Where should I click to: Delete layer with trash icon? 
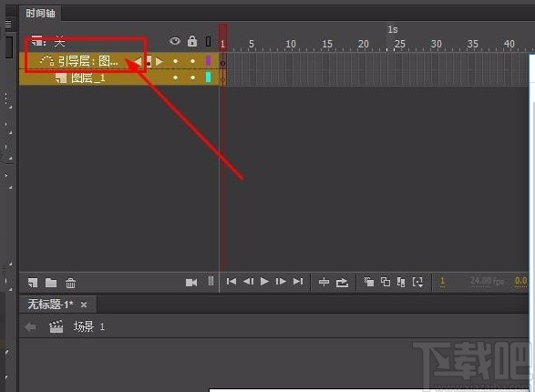[70, 283]
